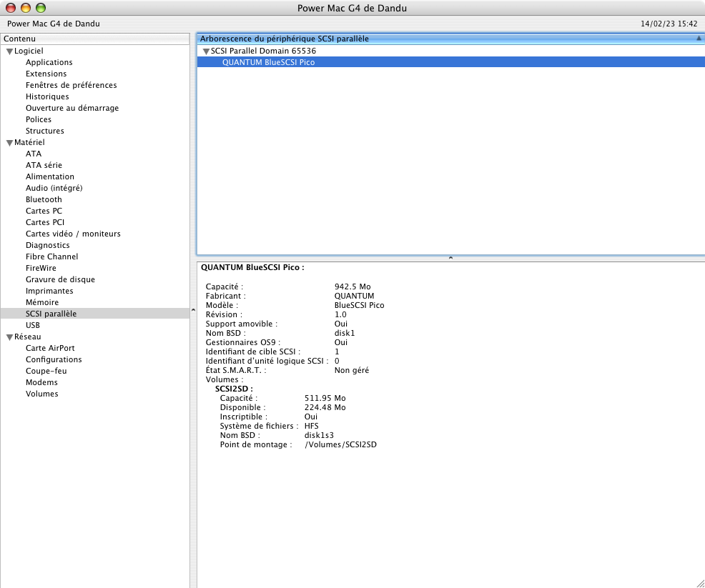705x588 pixels.
Task: Click the Modèle value BlueSCSI Pico
Action: (x=359, y=306)
